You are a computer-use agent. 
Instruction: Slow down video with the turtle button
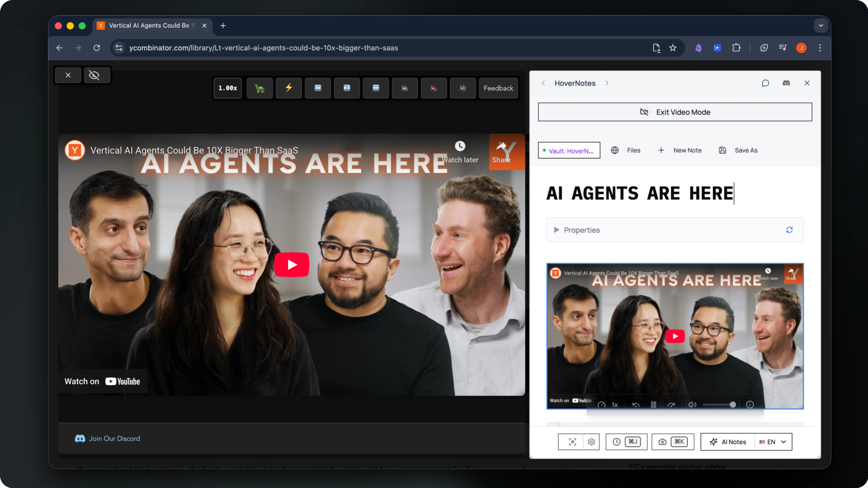point(259,88)
